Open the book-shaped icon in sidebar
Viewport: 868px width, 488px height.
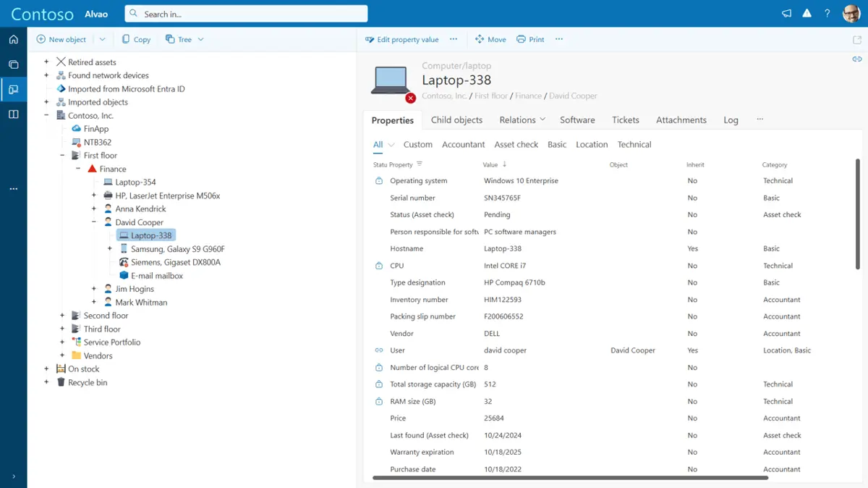[x=13, y=114]
